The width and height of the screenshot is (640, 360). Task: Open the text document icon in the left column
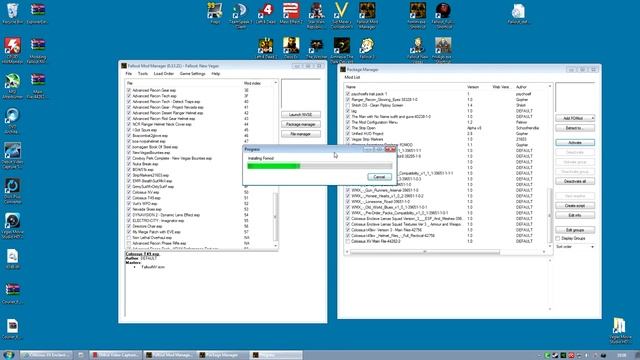(13, 259)
